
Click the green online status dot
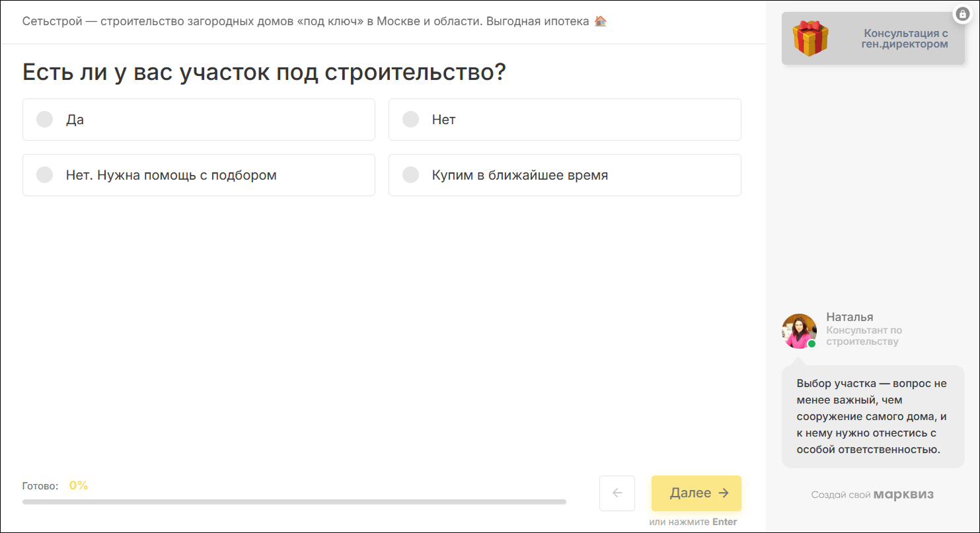pyautogui.click(x=811, y=343)
